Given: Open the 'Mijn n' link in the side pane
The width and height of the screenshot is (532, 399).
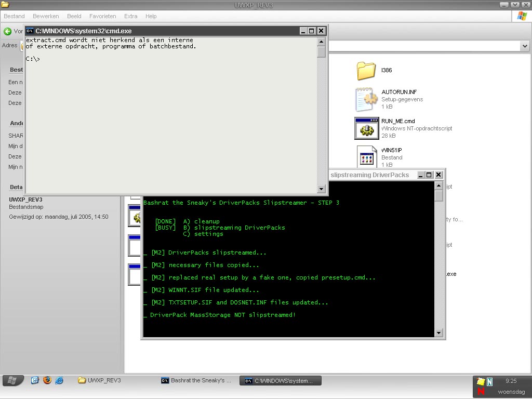Looking at the screenshot, I should point(15,167).
